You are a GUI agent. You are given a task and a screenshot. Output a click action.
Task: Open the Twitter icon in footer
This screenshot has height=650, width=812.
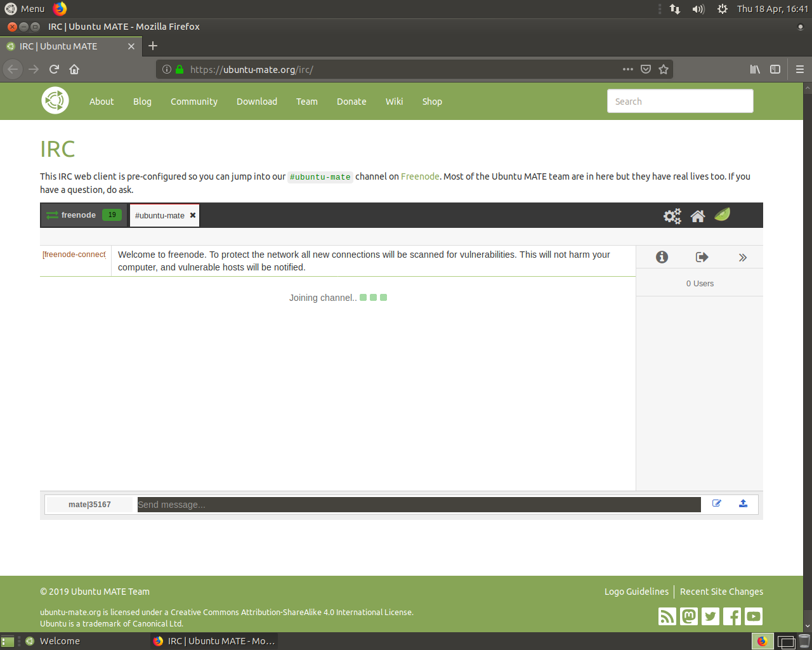[710, 616]
